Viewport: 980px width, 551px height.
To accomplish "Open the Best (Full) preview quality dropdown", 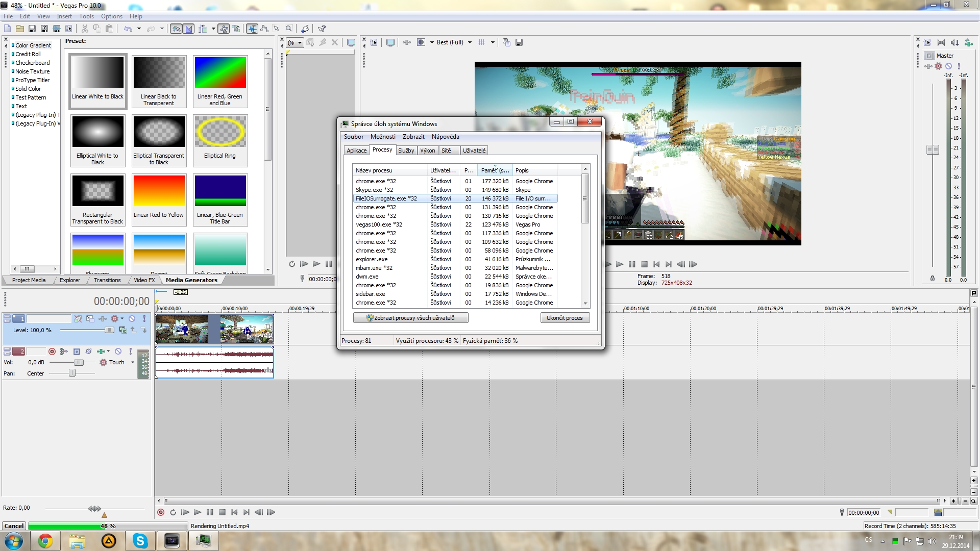I will [470, 43].
